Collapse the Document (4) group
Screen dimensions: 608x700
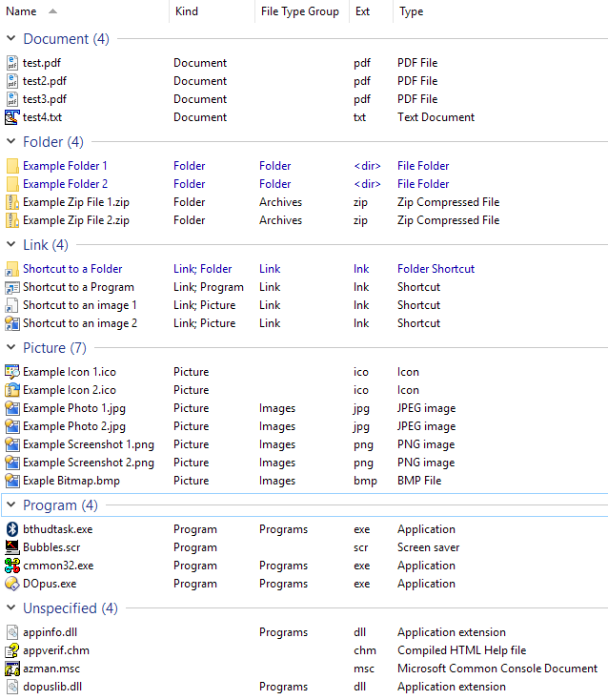11,39
